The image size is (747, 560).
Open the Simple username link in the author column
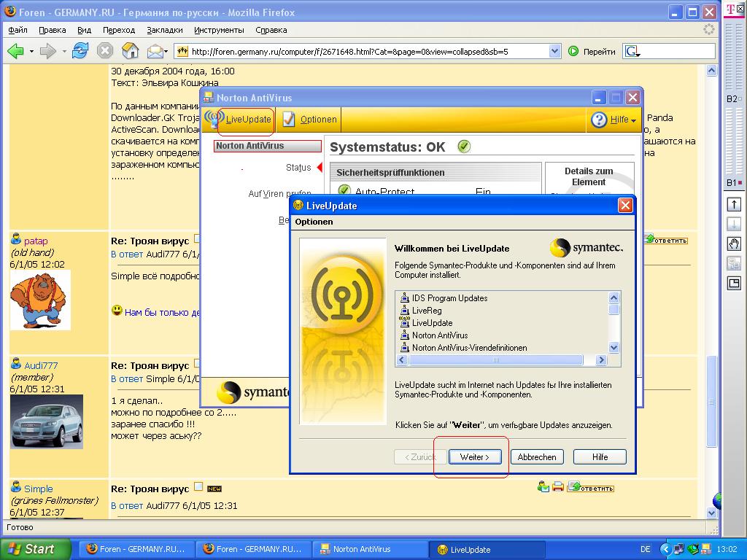coord(39,489)
